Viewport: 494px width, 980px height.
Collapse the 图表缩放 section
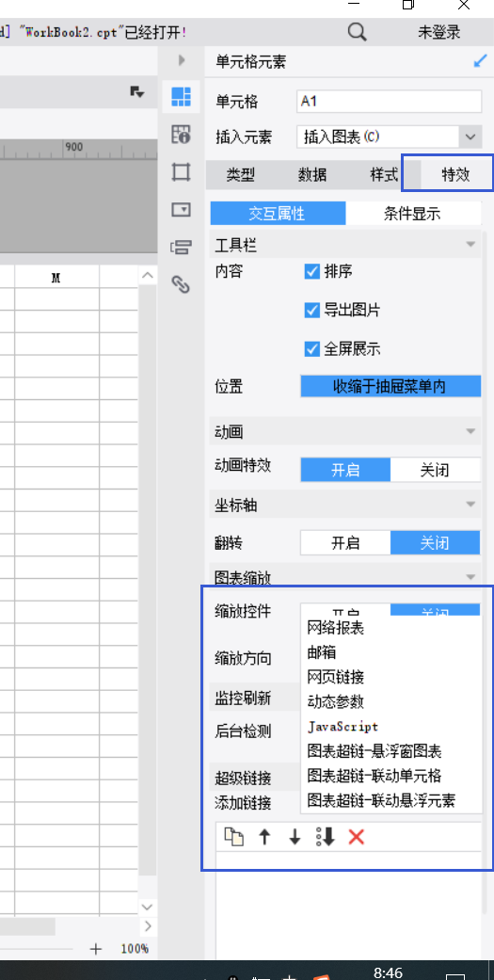point(470,578)
